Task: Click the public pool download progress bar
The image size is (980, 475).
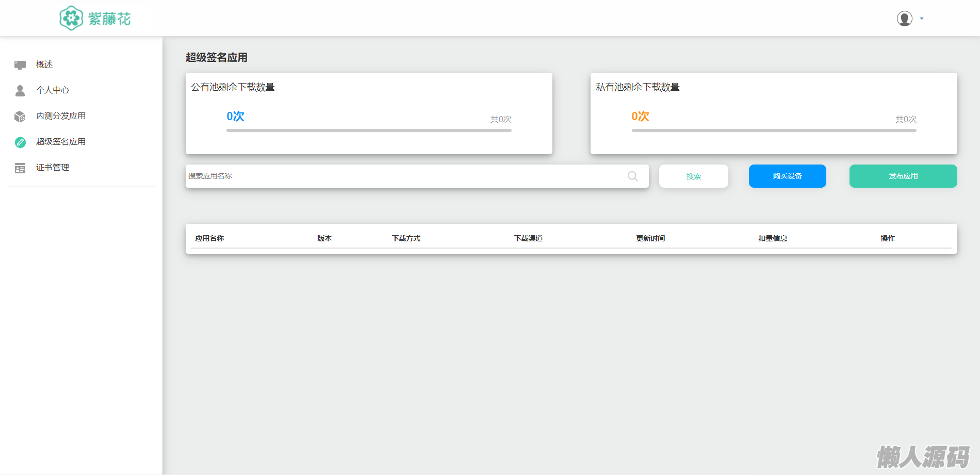Action: [369, 130]
